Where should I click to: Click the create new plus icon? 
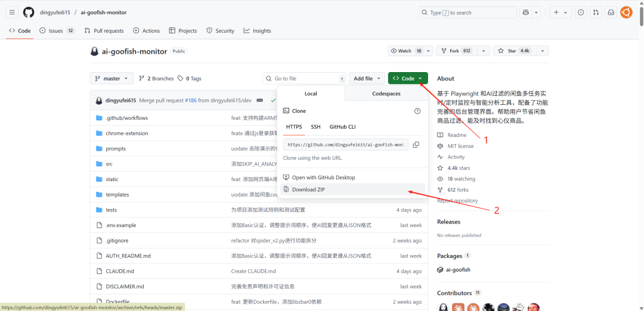click(556, 13)
